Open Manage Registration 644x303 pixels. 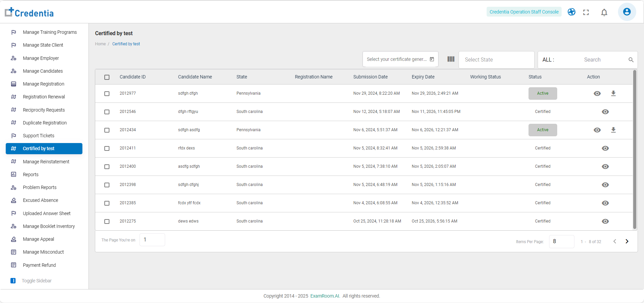(44, 84)
